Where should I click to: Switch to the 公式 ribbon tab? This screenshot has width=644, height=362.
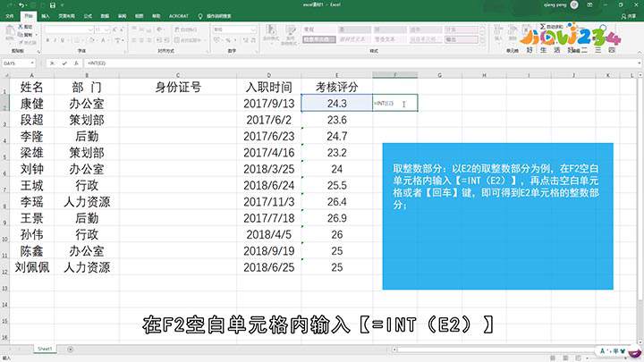click(88, 16)
